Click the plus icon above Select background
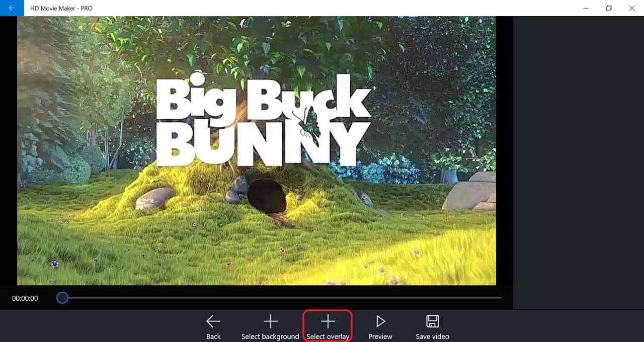Screen dimensions: 644x342 [271, 321]
